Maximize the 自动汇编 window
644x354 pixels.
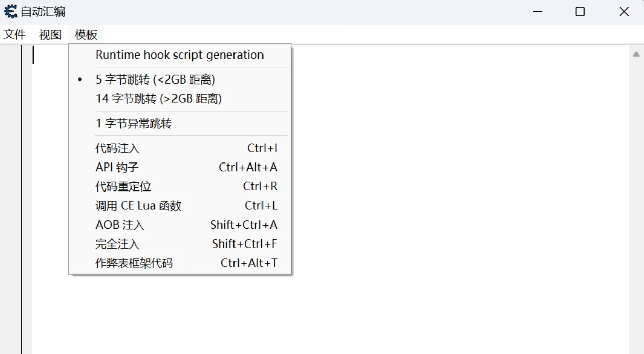580,12
